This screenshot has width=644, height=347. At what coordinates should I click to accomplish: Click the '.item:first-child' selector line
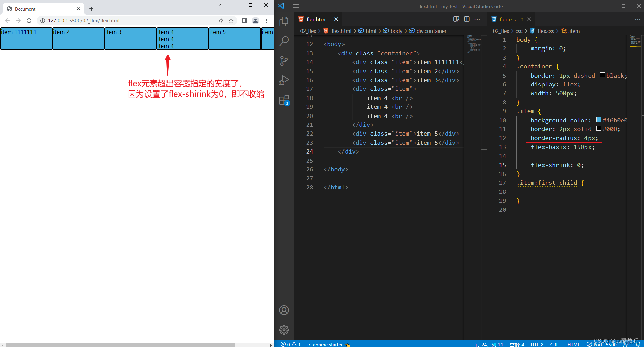click(x=547, y=183)
